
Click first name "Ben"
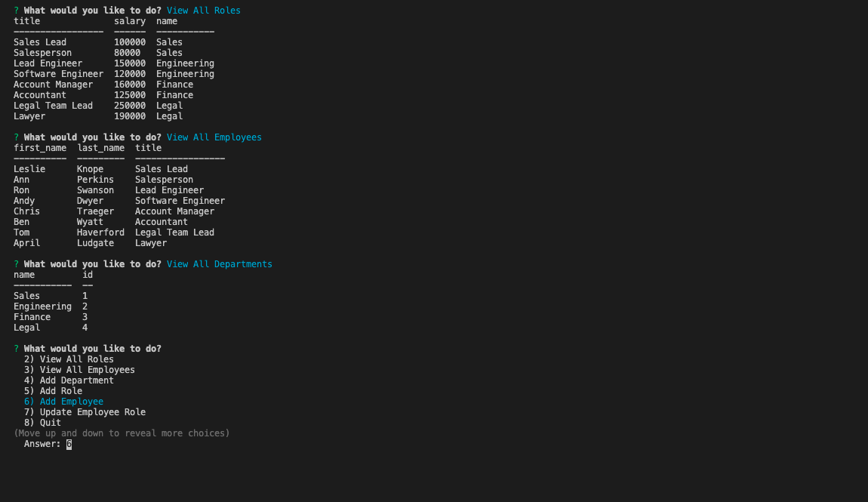click(x=22, y=221)
